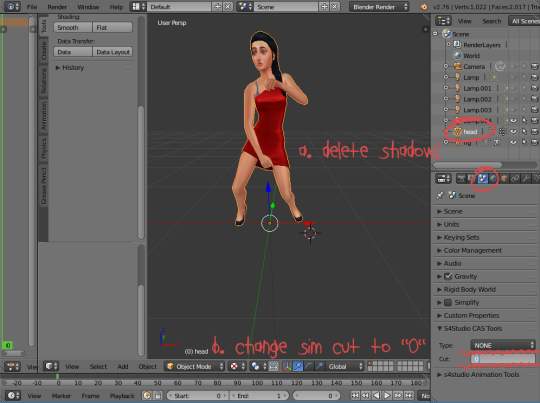
Task: Enable the Simplify checkbox
Action: 448,302
